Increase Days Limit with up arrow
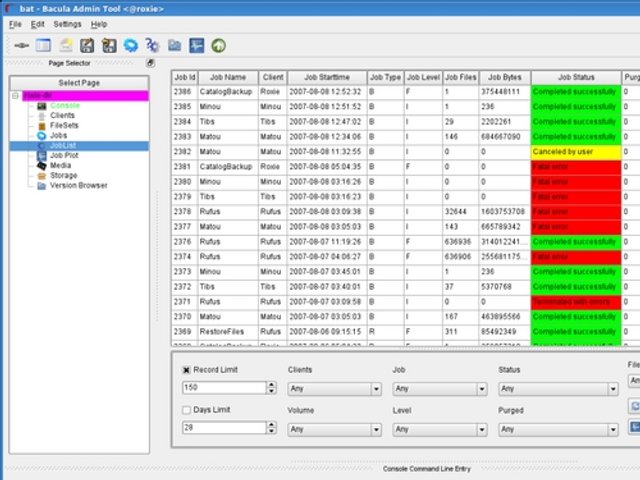The height and width of the screenshot is (480, 640). coord(271,424)
